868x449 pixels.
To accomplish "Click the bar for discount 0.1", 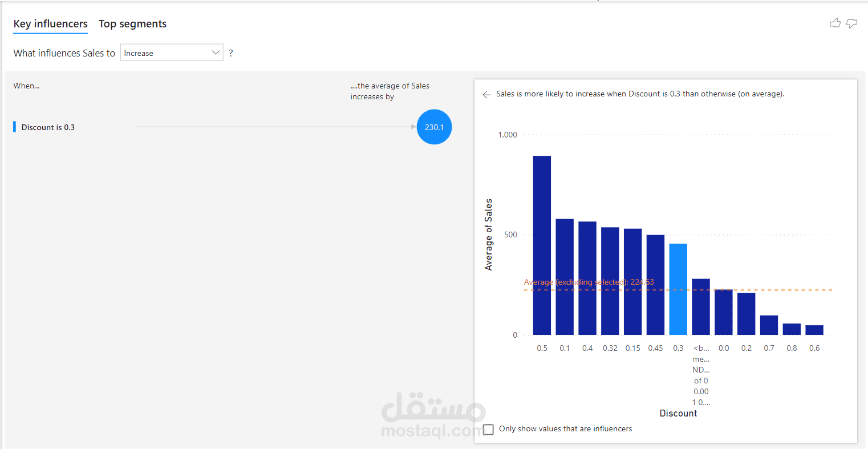I will [x=565, y=277].
